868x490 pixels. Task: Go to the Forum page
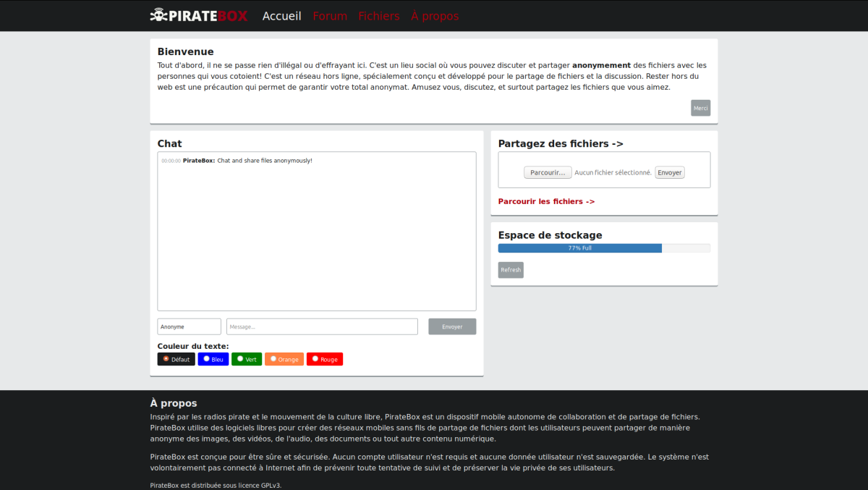tap(330, 16)
